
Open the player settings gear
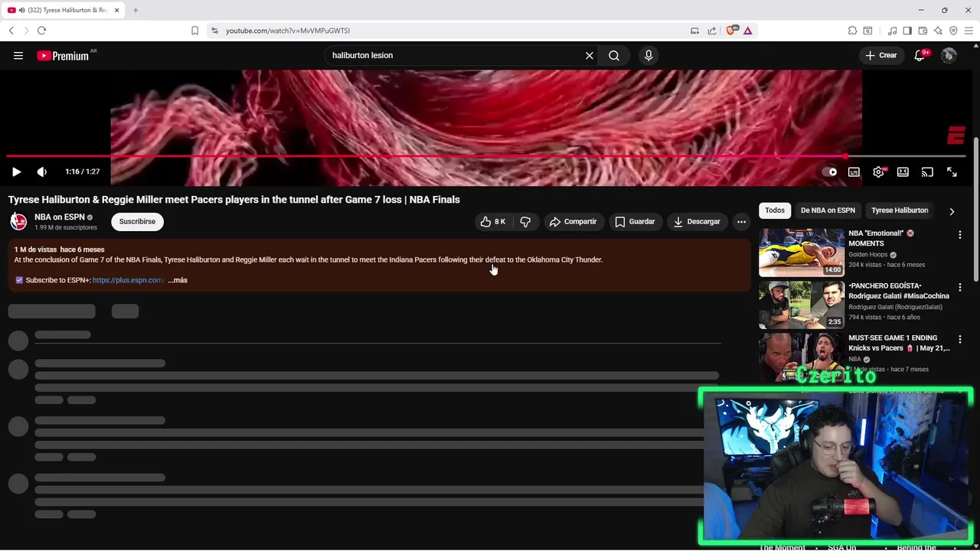click(x=878, y=172)
